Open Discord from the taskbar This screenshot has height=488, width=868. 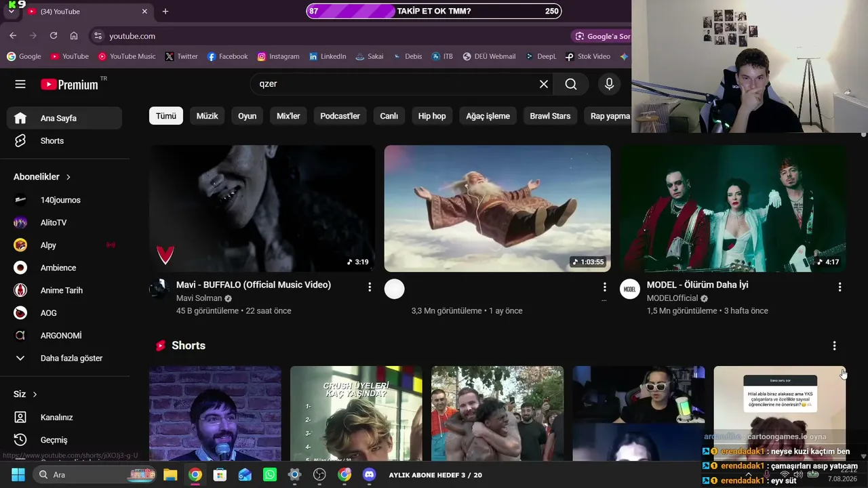(x=370, y=474)
